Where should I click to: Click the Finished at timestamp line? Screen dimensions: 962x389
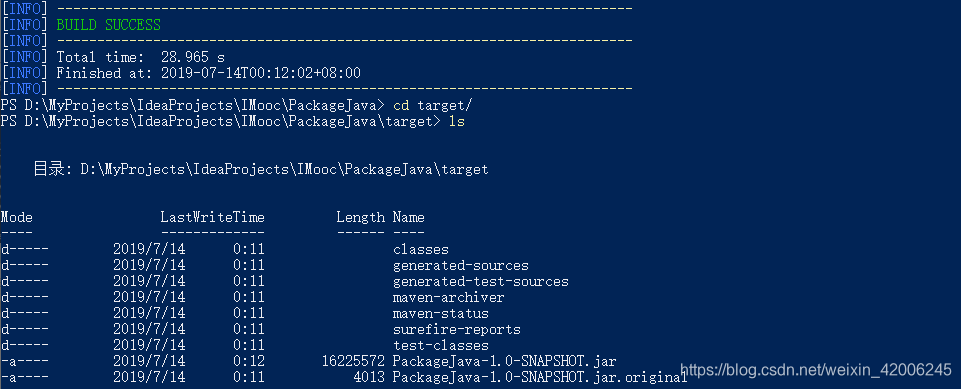click(209, 73)
